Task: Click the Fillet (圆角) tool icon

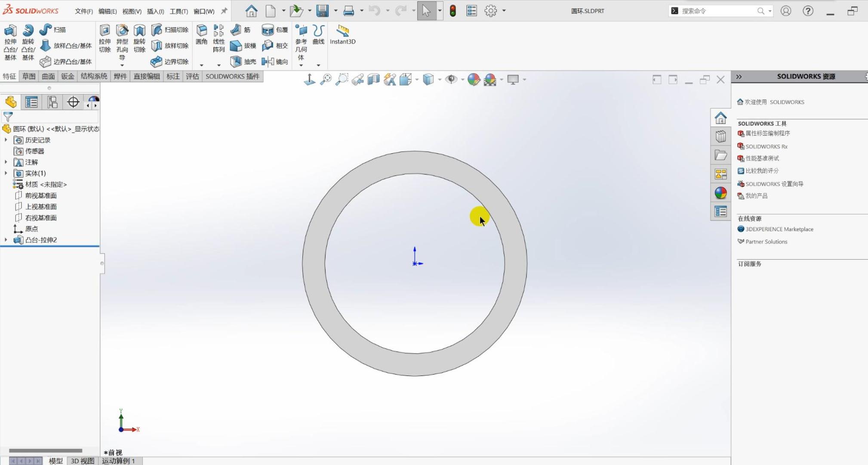Action: point(201,31)
